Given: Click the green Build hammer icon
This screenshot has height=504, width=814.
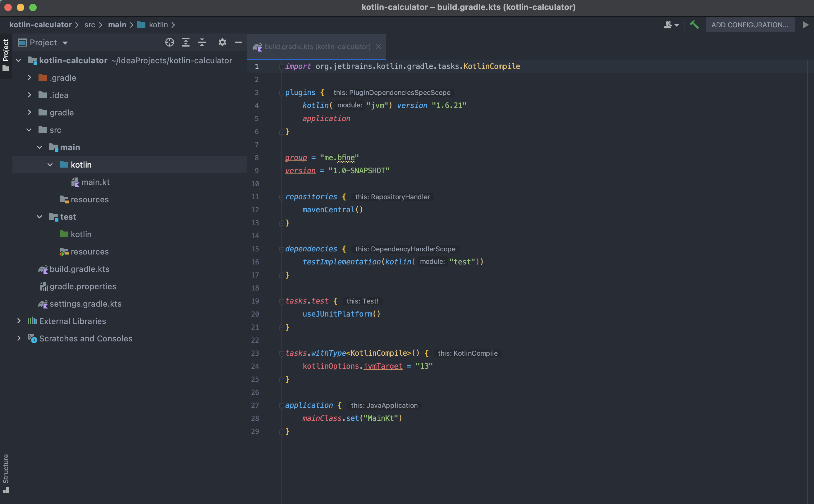Looking at the screenshot, I should click(694, 25).
